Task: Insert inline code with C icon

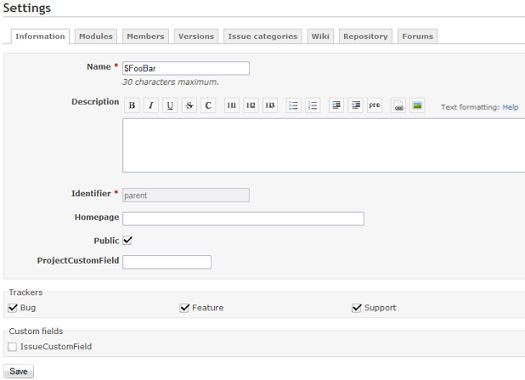Action: (208, 105)
